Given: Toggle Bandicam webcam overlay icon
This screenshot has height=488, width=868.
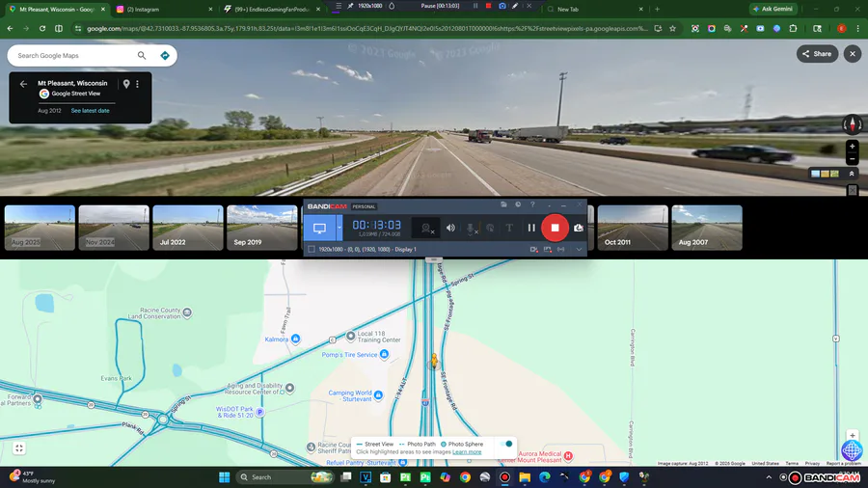Looking at the screenshot, I should (x=426, y=228).
